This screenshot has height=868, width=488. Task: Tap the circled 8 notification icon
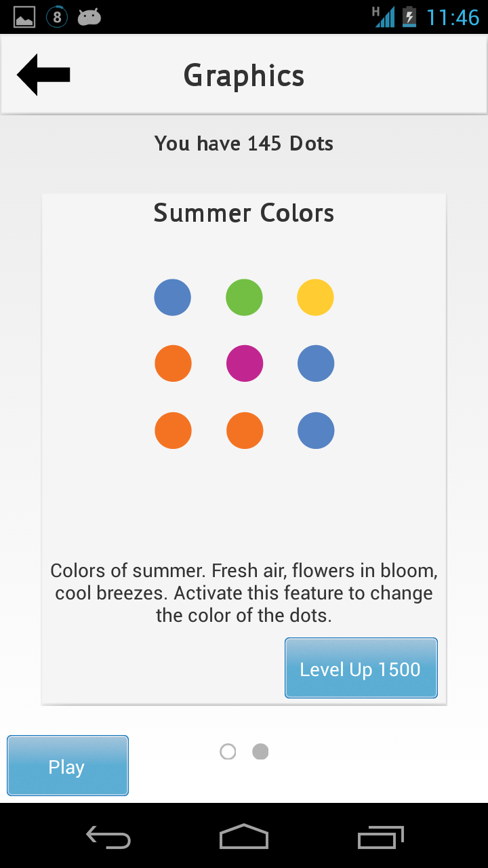(x=57, y=17)
